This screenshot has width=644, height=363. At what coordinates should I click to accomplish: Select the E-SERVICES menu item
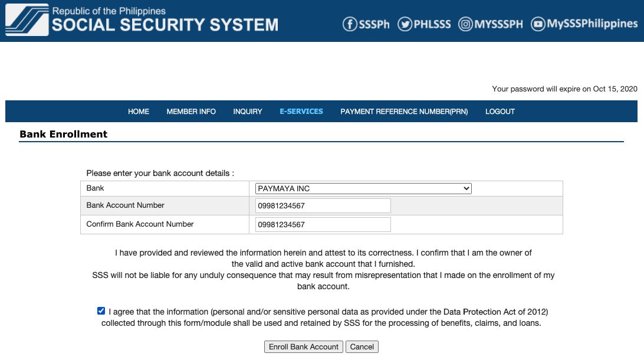tap(301, 112)
